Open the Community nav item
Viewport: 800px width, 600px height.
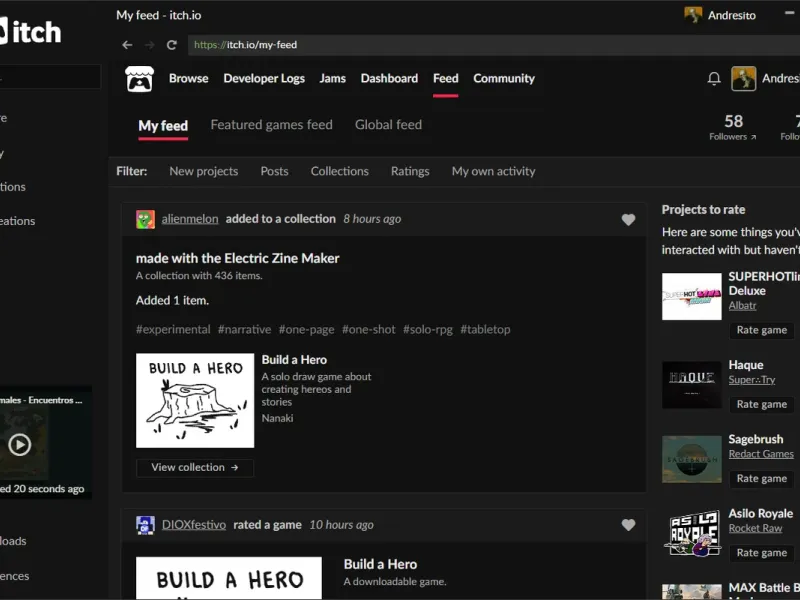(x=504, y=79)
